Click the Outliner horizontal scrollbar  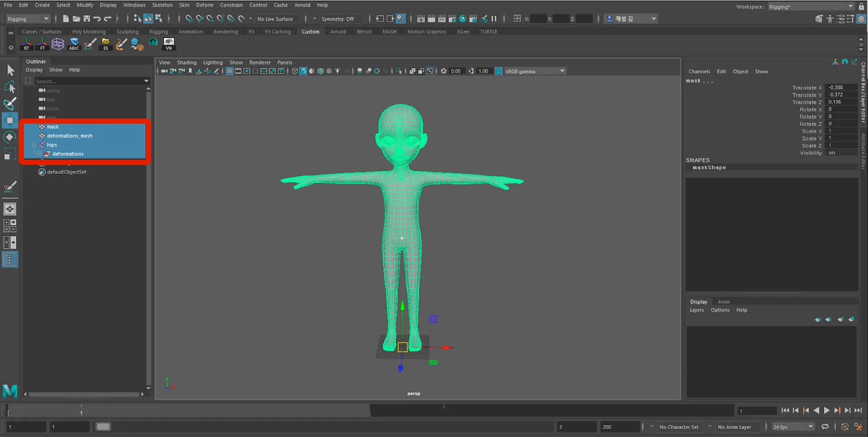pos(84,394)
